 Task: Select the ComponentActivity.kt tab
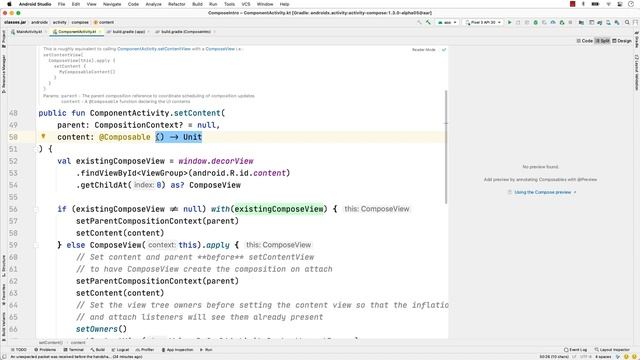[x=76, y=32]
